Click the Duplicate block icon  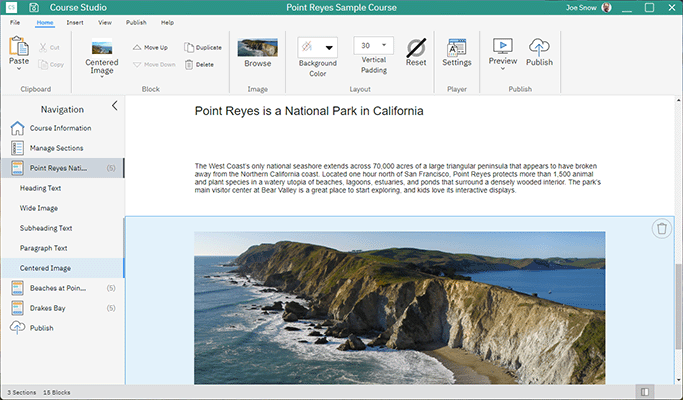click(x=189, y=47)
